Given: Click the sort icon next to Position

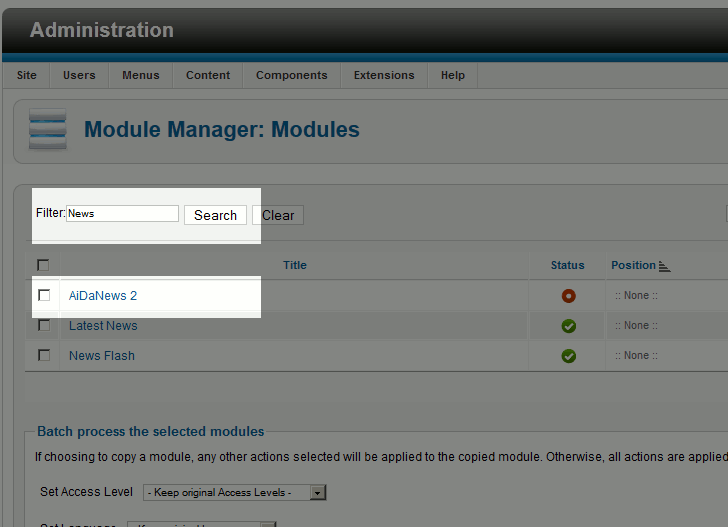Looking at the screenshot, I should 665,266.
